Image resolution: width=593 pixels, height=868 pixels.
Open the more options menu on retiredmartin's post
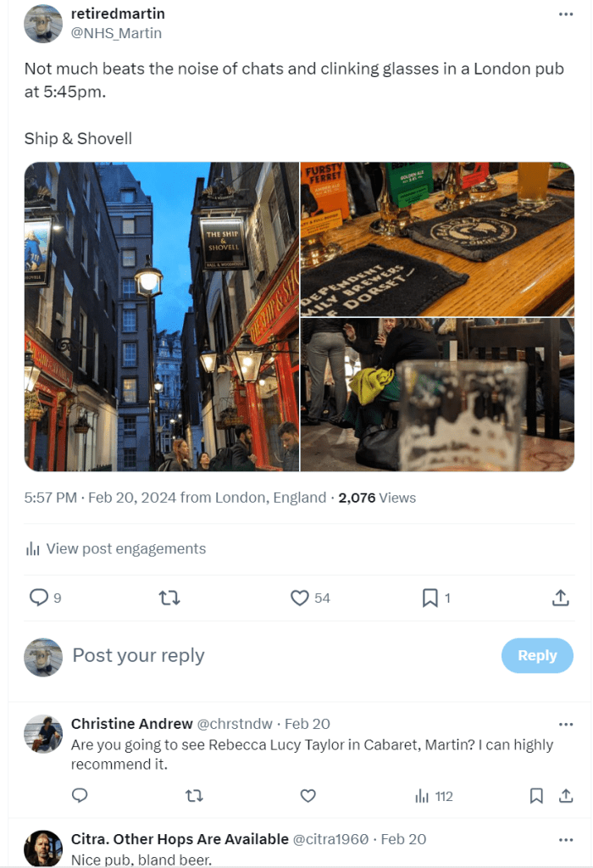[x=565, y=14]
